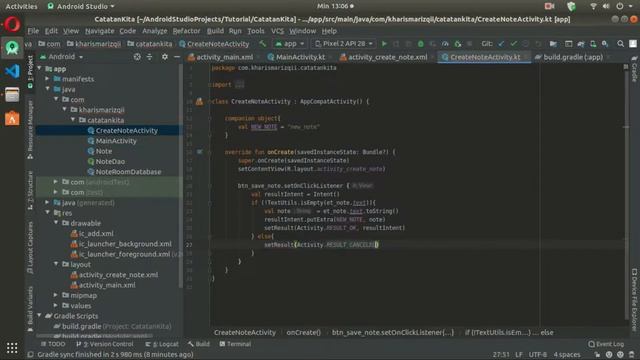Image resolution: width=640 pixels, height=360 pixels.
Task: Open the Project Structure icon
Action: 553,44
